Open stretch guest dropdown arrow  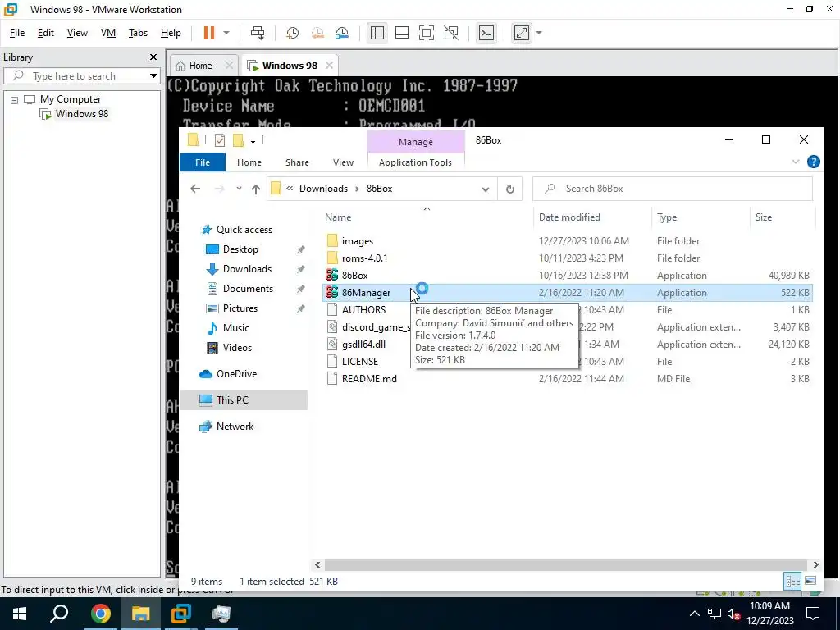539,33
